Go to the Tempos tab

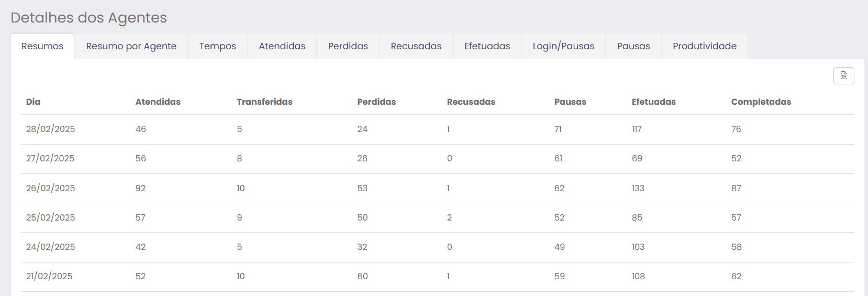coord(217,46)
